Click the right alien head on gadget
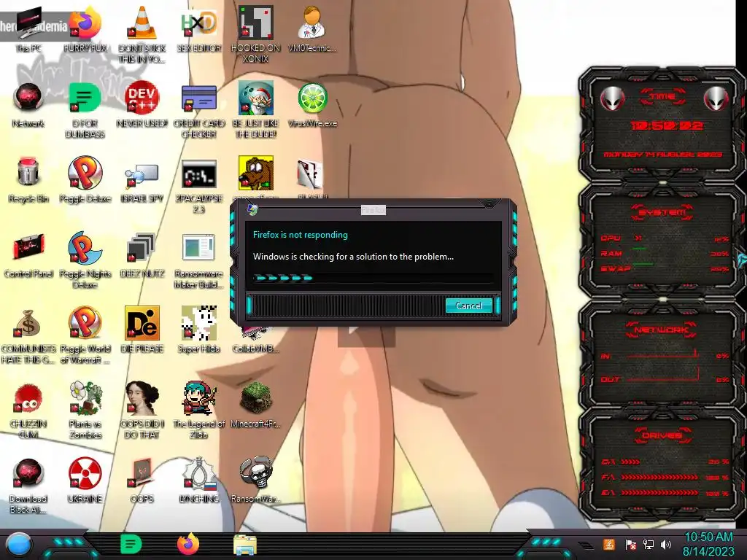 tap(716, 99)
